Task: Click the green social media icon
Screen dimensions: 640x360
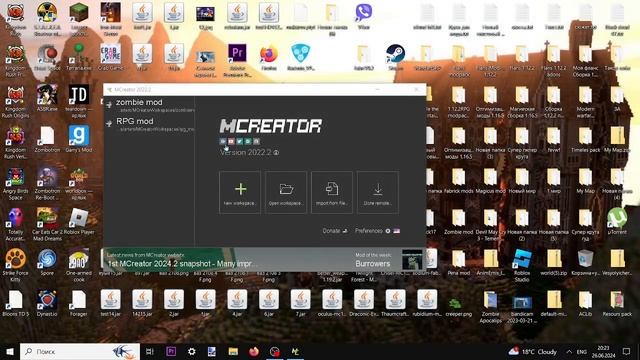Action: coord(248,141)
